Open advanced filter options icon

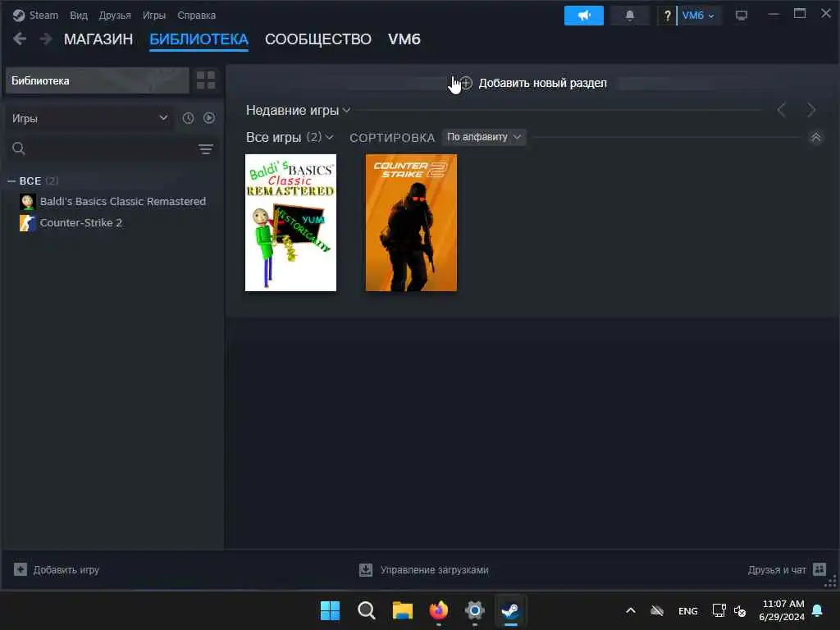tap(206, 149)
